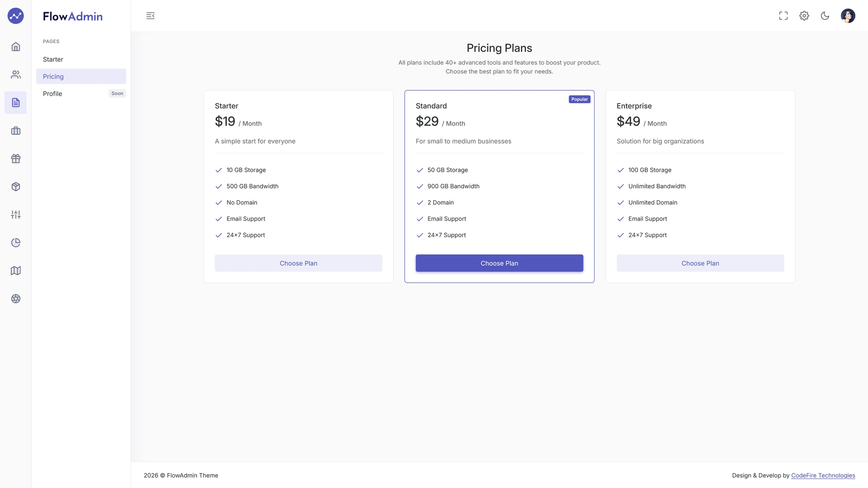Click the checkmark next to Unlimited Bandwidth

pyautogui.click(x=621, y=187)
